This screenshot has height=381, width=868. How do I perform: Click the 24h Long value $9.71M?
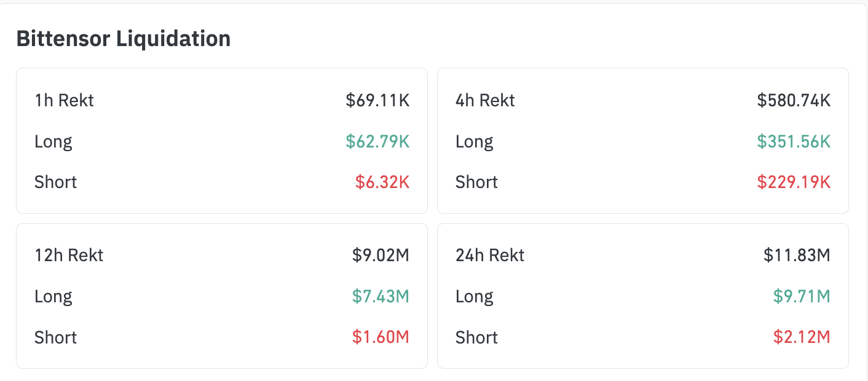click(802, 296)
